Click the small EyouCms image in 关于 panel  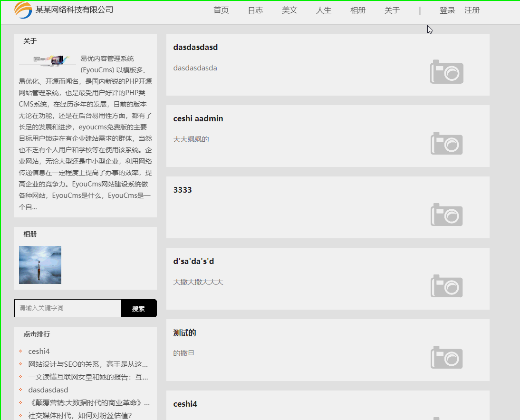point(48,61)
